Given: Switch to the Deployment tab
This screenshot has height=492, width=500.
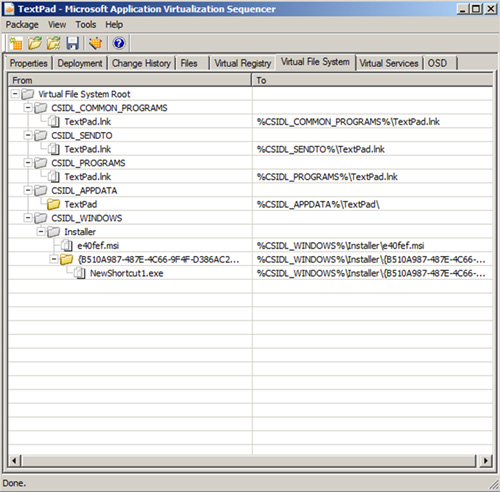Looking at the screenshot, I should point(80,63).
